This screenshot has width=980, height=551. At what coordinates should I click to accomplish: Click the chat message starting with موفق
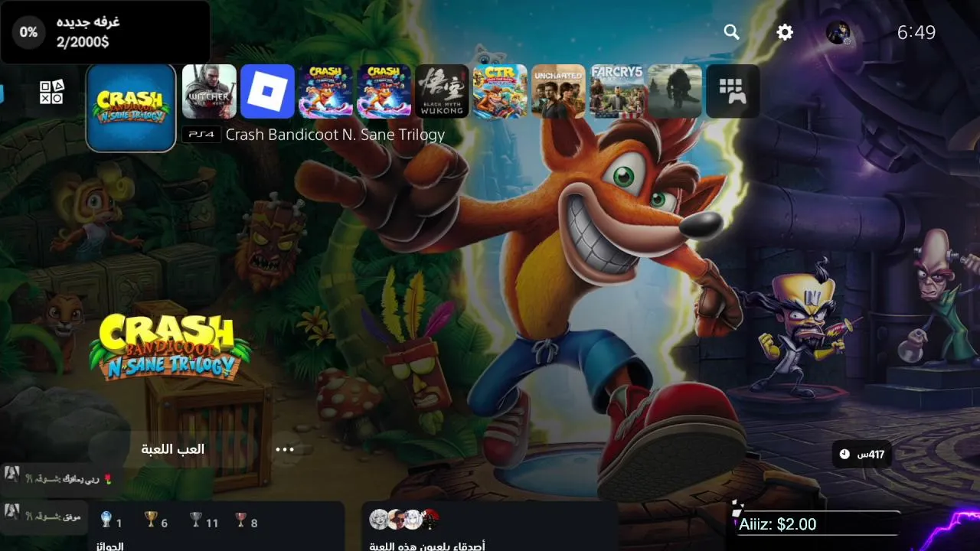(44, 517)
